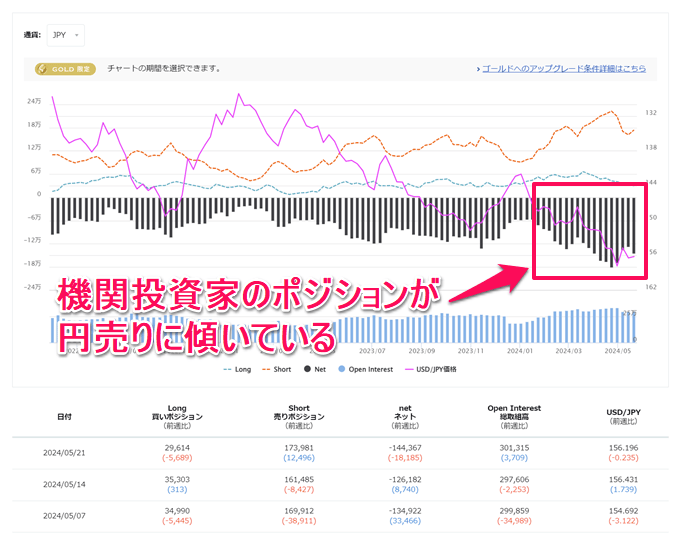
Task: Click the GOLD限定 badge
Action: [65, 69]
